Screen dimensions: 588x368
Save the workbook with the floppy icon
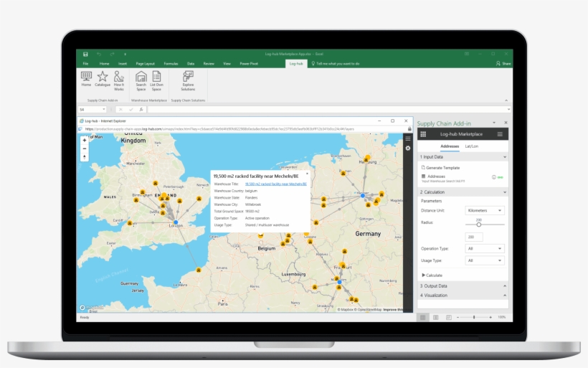85,54
